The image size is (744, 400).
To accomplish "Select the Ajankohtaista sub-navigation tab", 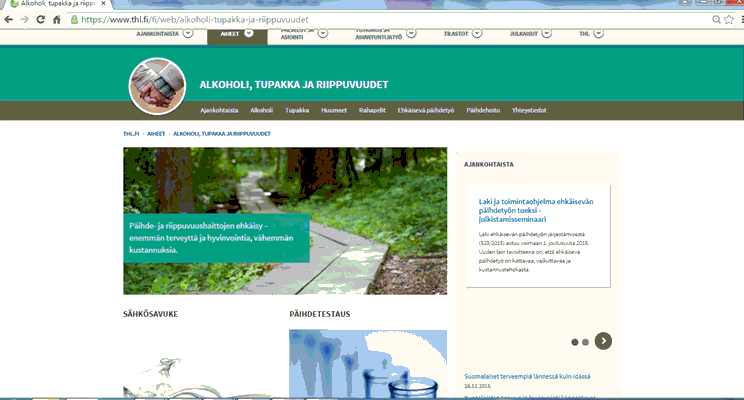I will 219,110.
